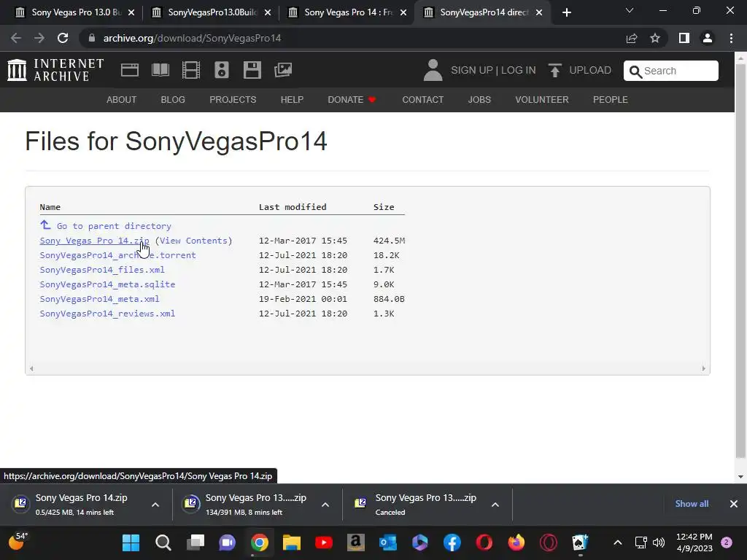Open the Audio section speaker icon

pyautogui.click(x=222, y=70)
